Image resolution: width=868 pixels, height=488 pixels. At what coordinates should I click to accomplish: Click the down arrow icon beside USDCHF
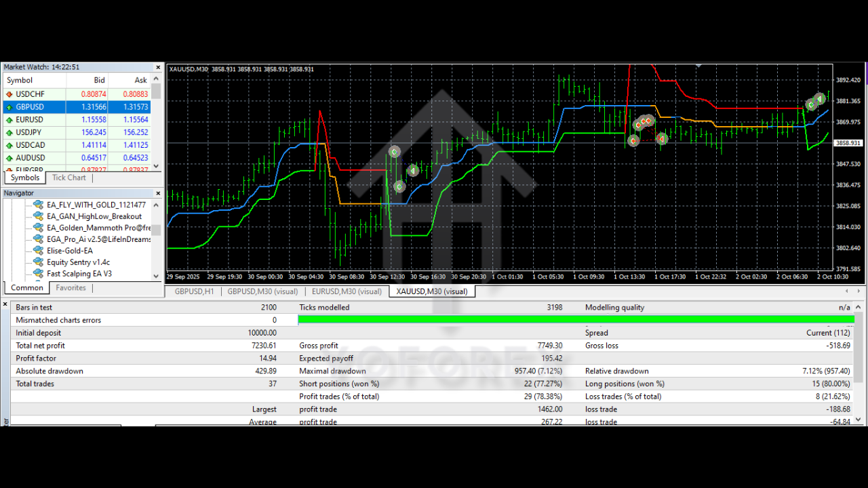point(9,94)
